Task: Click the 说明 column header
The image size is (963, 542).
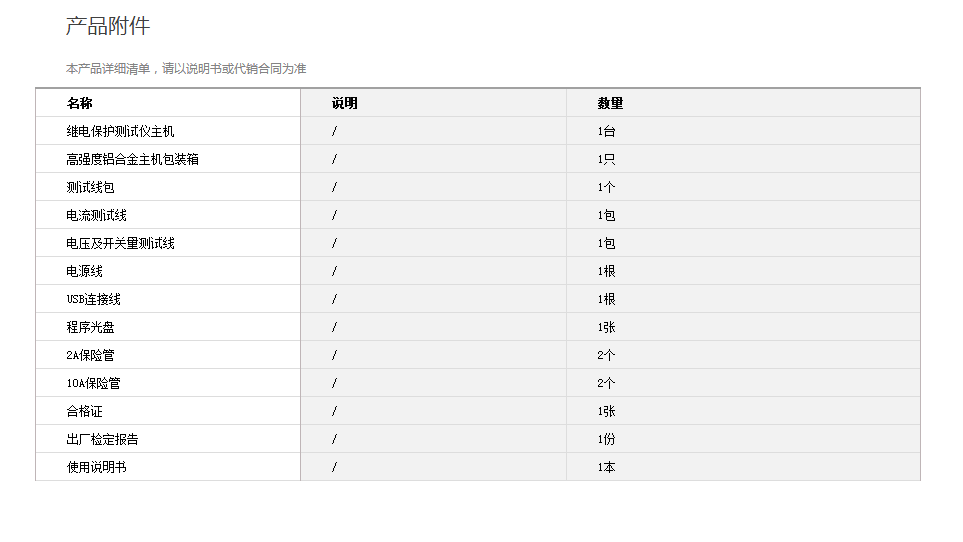Action: point(345,103)
